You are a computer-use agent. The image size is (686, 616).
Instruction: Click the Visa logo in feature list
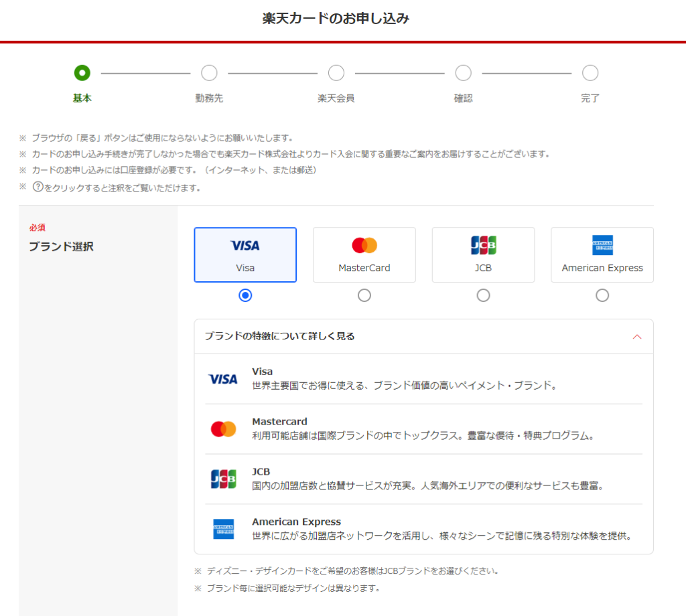point(223,379)
